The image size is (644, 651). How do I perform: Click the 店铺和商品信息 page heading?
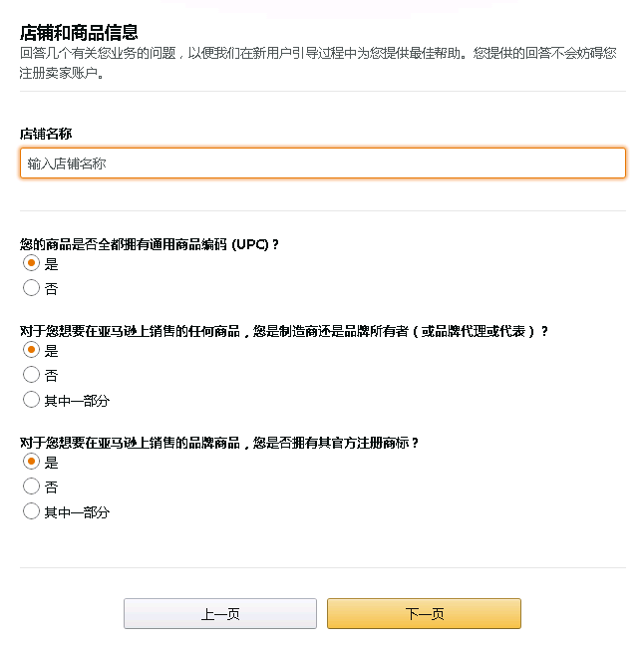pos(79,33)
